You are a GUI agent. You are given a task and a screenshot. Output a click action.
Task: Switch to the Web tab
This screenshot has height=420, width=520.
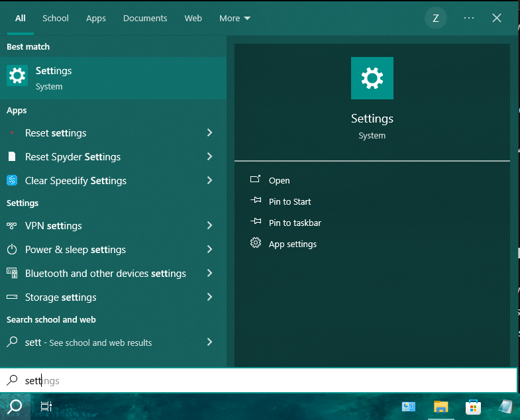click(193, 19)
